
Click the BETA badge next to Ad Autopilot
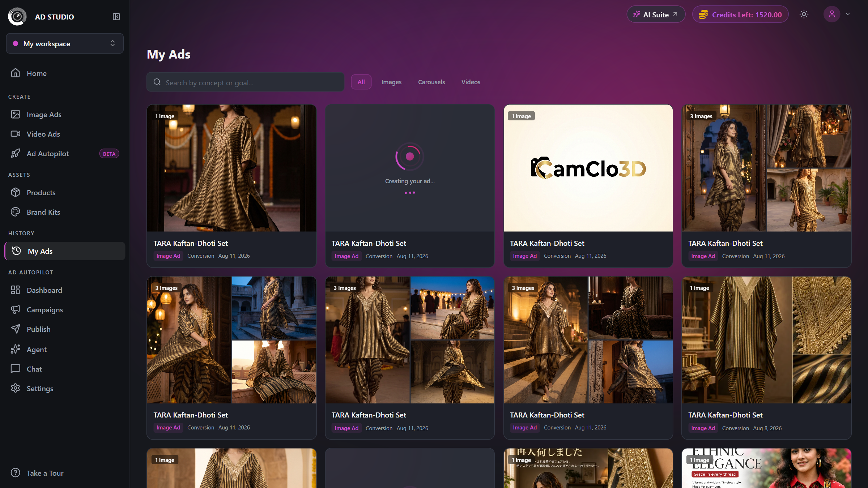point(109,154)
